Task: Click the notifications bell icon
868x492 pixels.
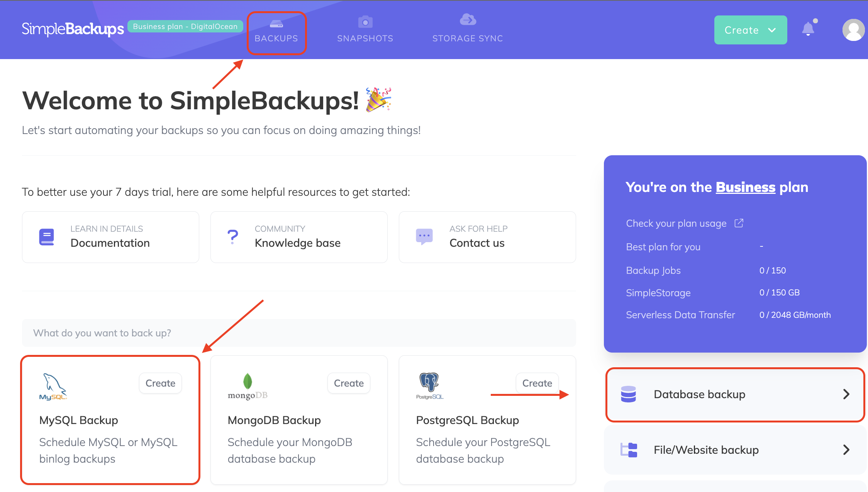Action: coord(808,29)
